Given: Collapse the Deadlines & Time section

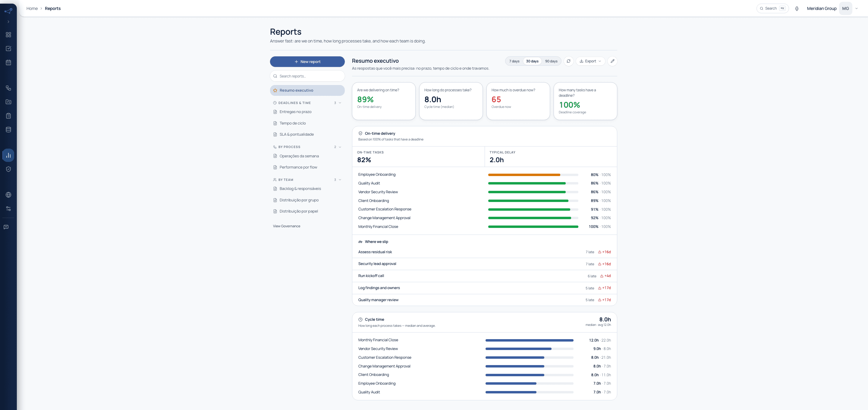Looking at the screenshot, I should pos(307,103).
